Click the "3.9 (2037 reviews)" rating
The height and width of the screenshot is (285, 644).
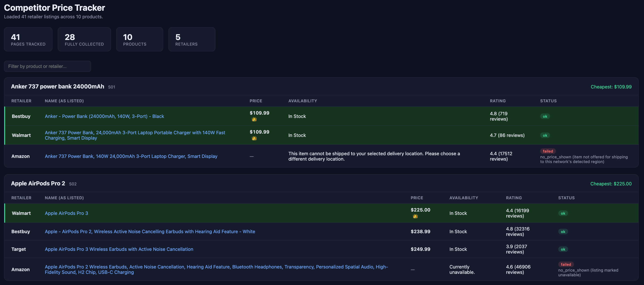[517, 249]
